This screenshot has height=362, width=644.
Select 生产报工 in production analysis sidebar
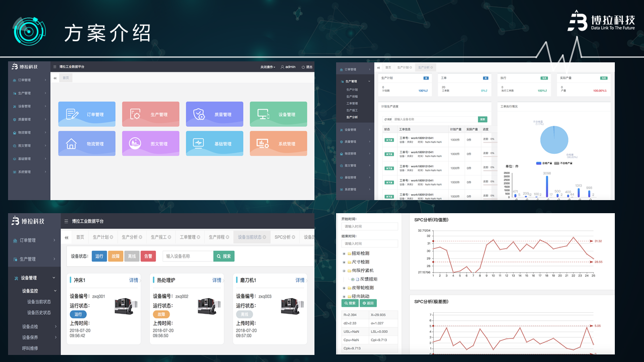(x=352, y=110)
